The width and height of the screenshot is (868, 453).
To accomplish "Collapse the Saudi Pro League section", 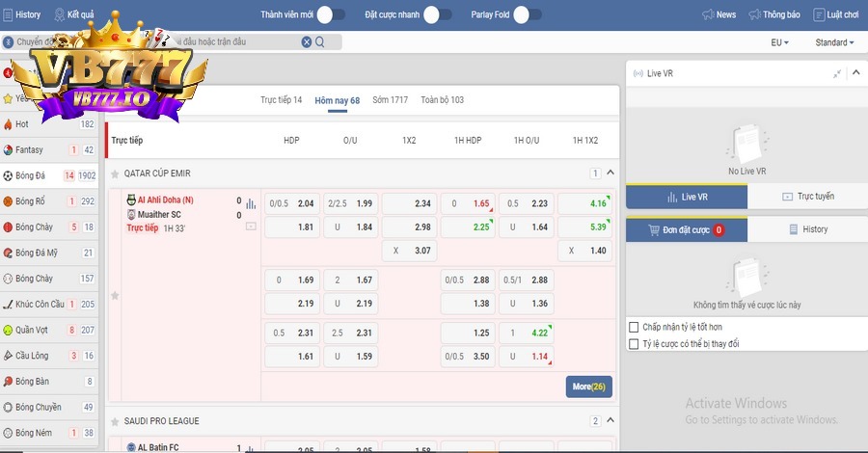I will coord(610,420).
